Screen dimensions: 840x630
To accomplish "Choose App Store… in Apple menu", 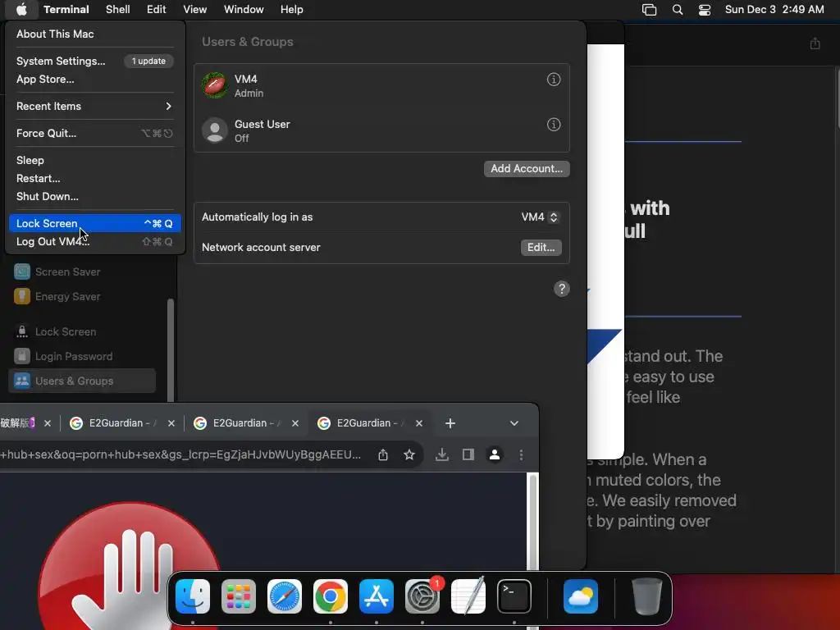I will 95,80.
